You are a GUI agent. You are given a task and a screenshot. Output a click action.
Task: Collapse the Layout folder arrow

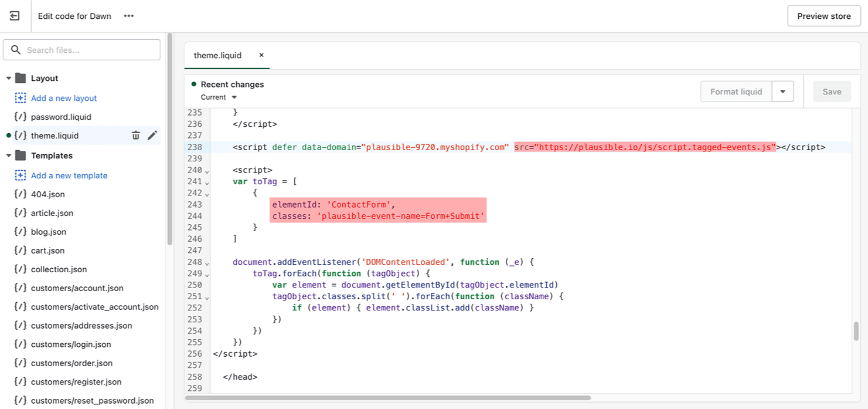9,78
